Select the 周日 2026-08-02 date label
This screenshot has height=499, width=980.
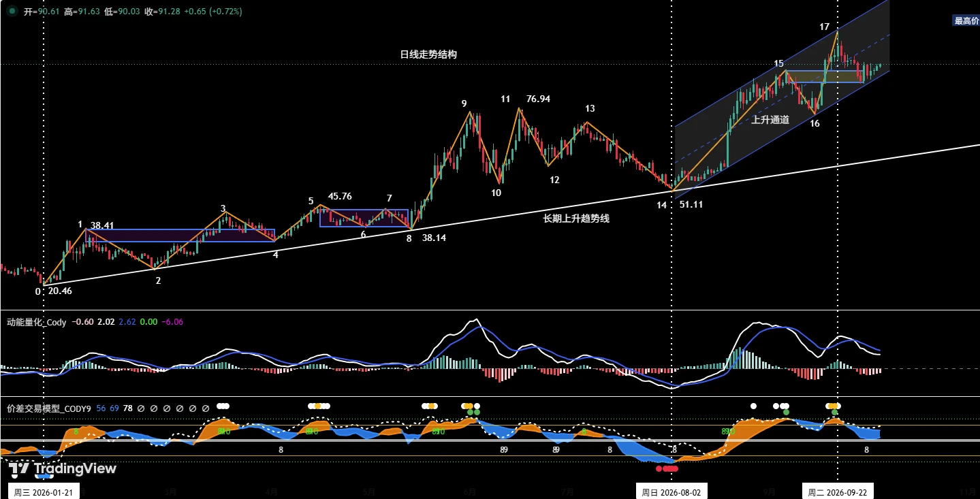(x=671, y=492)
